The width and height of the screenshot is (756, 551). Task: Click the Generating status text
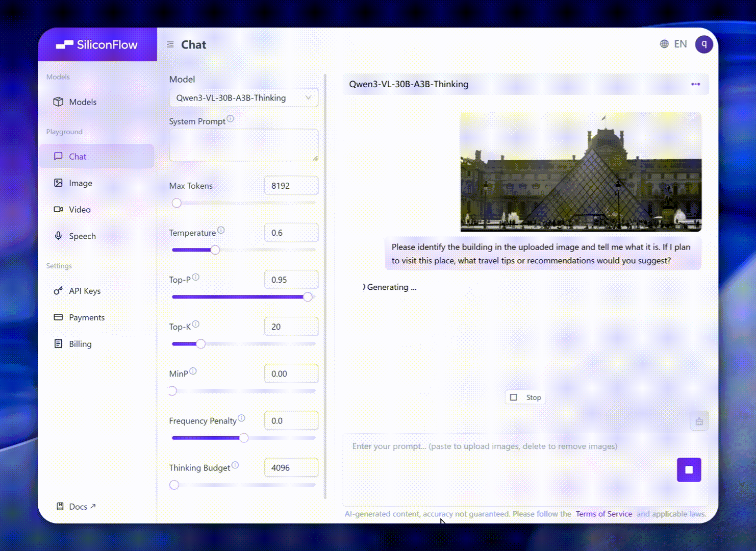(391, 287)
